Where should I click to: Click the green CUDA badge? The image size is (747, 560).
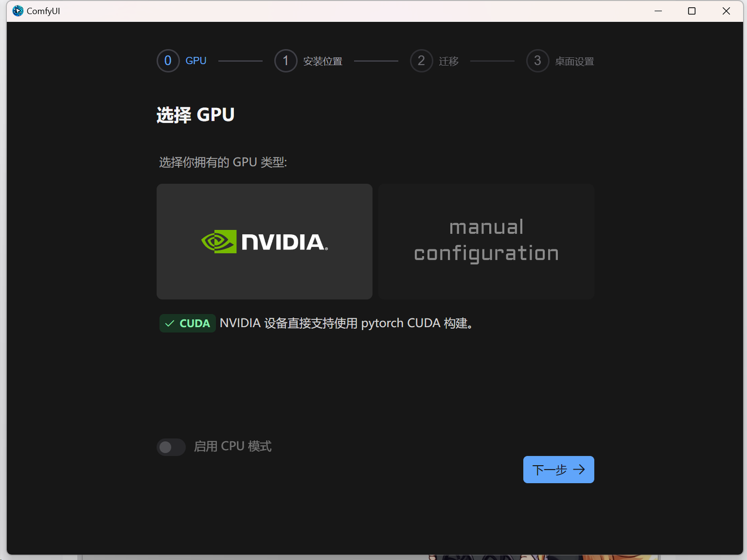point(187,324)
